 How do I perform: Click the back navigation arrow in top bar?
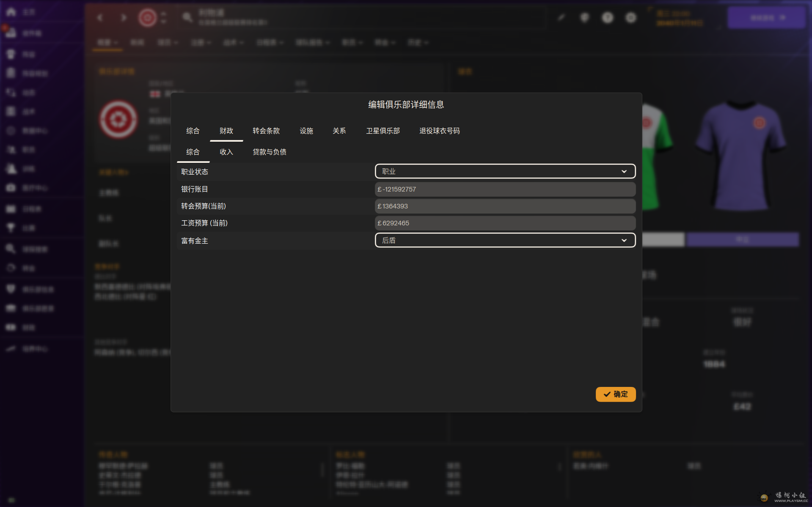[100, 17]
